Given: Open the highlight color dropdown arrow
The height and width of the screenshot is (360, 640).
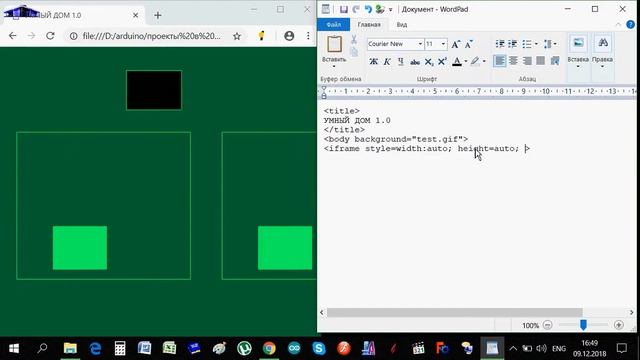Looking at the screenshot, I should [484, 62].
